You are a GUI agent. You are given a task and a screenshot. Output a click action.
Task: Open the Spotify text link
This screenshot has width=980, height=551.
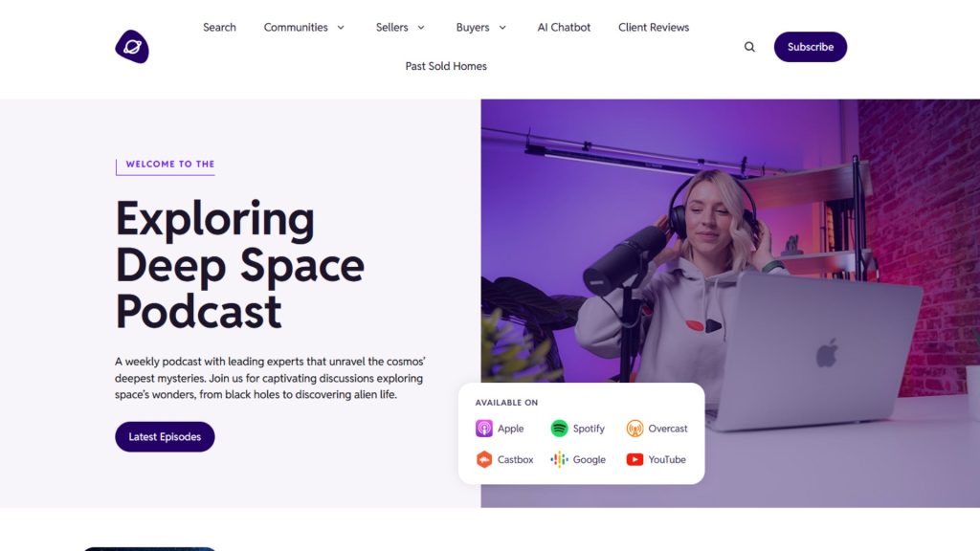pos(589,429)
